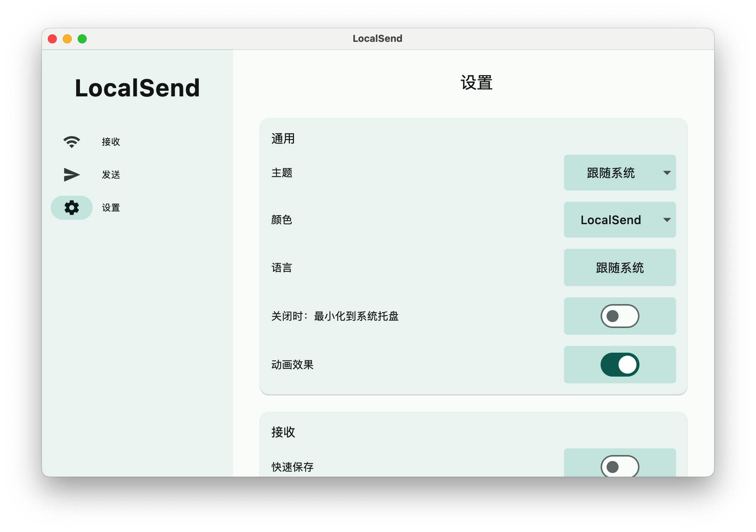Click the send arrow icon in sidebar

[x=71, y=174]
